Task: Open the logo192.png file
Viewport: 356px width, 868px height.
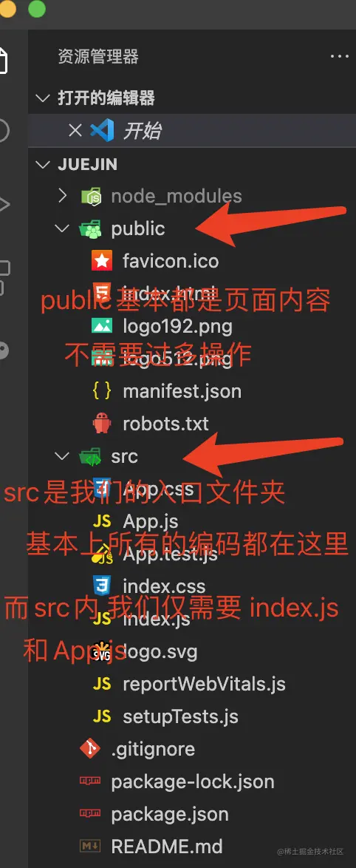Action: point(177,326)
